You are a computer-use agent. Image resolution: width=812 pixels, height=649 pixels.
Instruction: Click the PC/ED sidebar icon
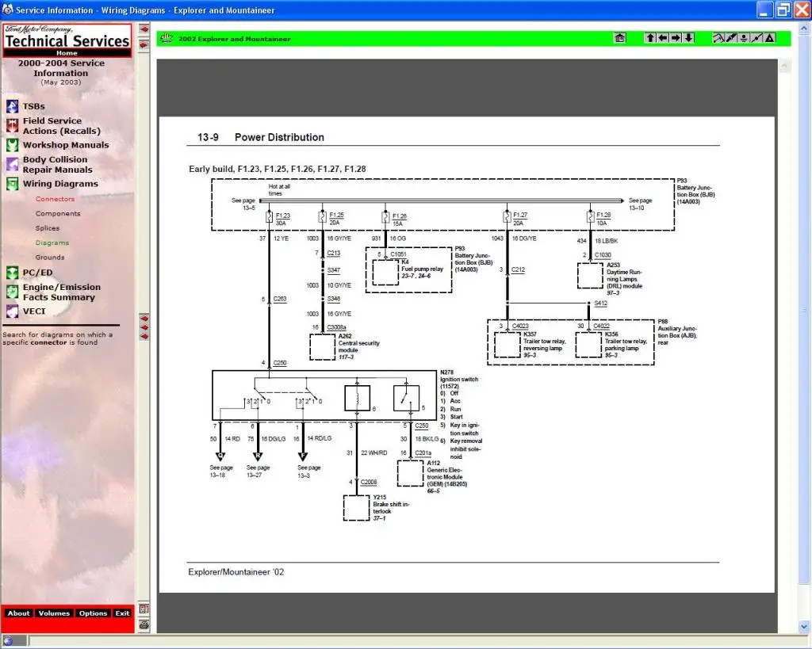coord(13,273)
